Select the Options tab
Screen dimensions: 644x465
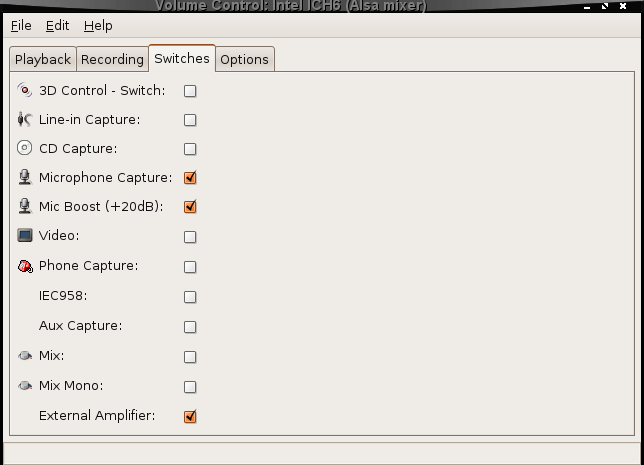click(244, 59)
